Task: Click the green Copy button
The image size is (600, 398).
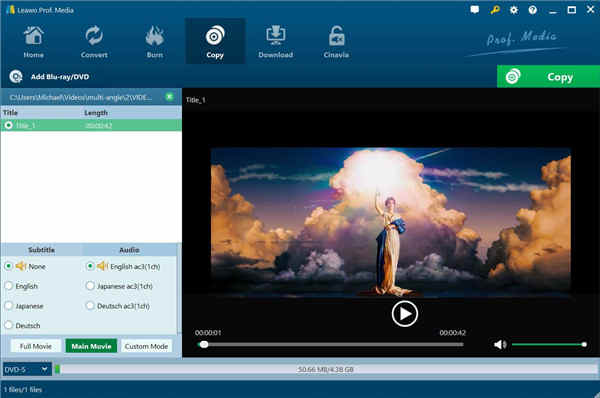Action: click(x=548, y=77)
